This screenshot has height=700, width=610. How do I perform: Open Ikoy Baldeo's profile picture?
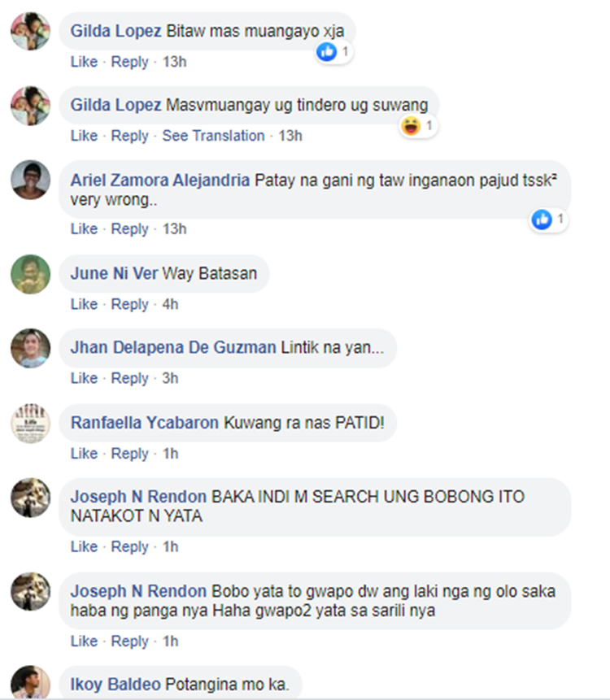pyautogui.click(x=30, y=682)
